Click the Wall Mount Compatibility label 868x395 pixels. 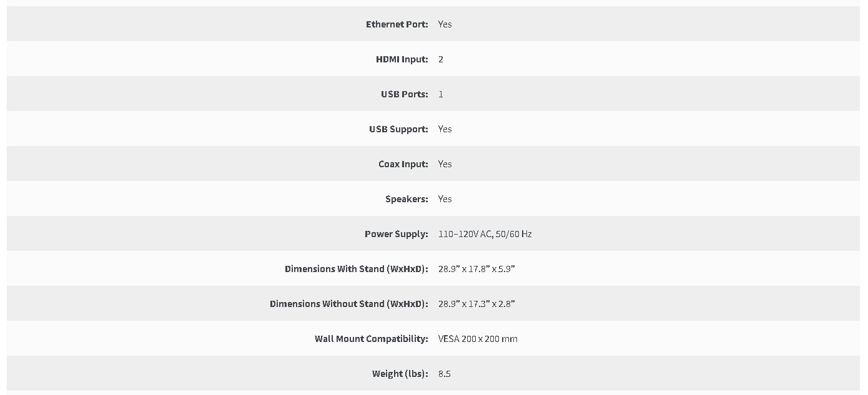(x=372, y=339)
